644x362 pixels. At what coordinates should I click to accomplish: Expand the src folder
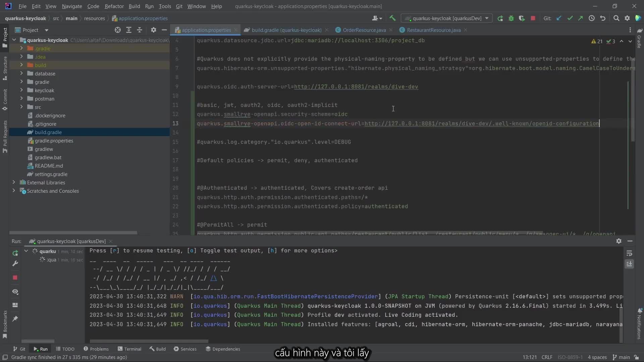coord(21,107)
